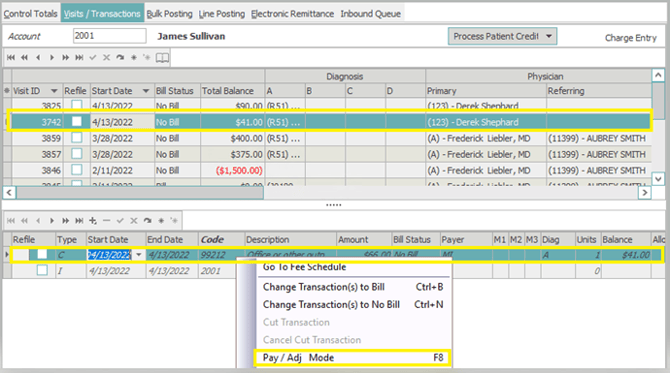The width and height of the screenshot is (670, 373).
Task: Select Visits / Transactions tab
Action: (102, 14)
